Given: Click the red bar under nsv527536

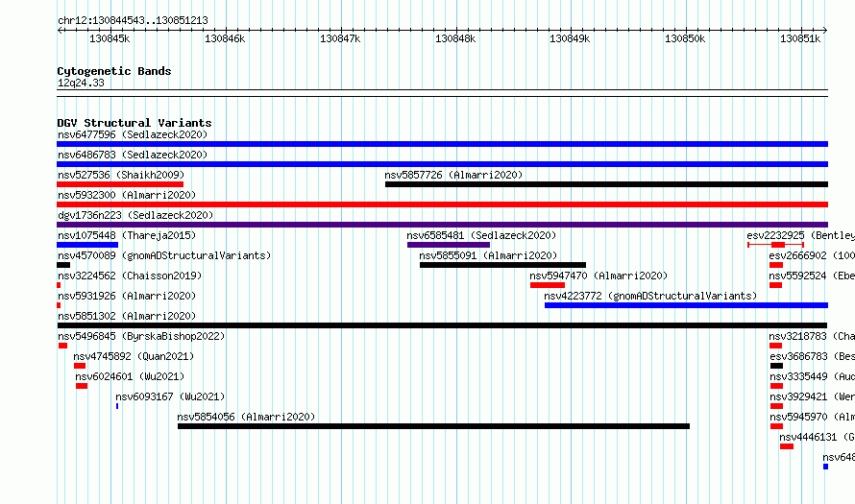Looking at the screenshot, I should pos(120,184).
